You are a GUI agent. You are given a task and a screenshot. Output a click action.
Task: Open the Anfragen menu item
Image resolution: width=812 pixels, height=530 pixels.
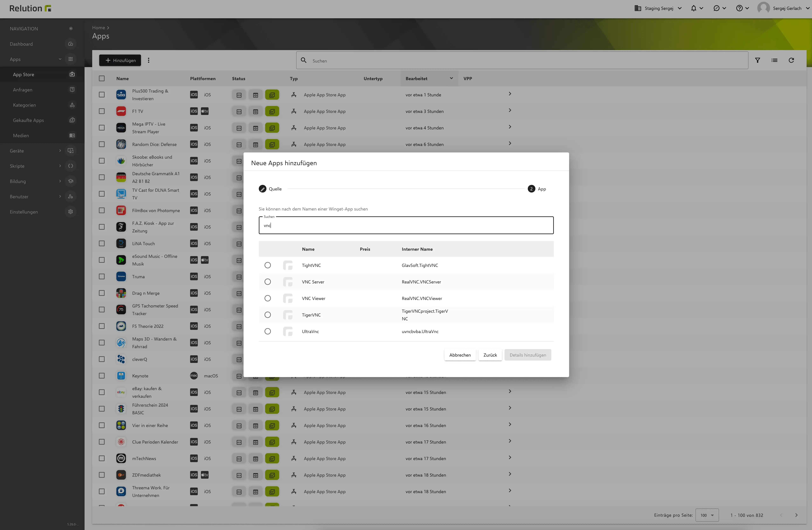click(x=42, y=90)
